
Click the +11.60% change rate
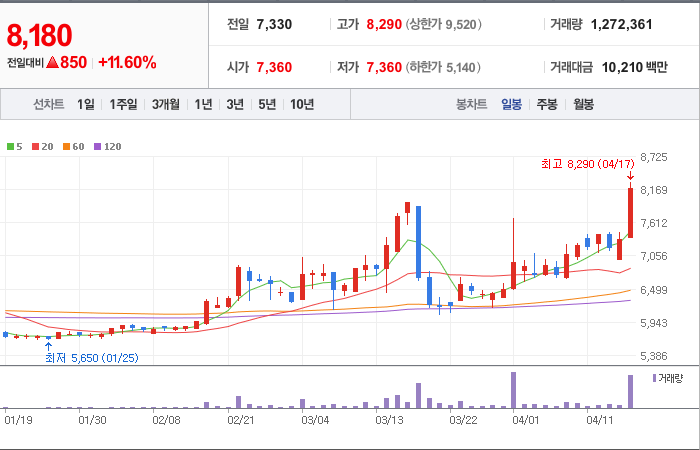tap(127, 62)
